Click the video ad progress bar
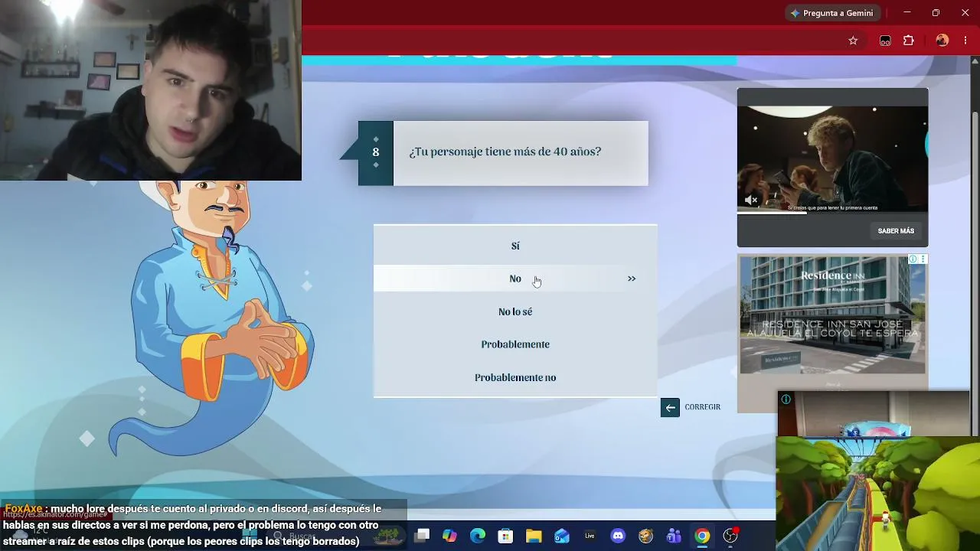This screenshot has width=980, height=551. (832, 213)
